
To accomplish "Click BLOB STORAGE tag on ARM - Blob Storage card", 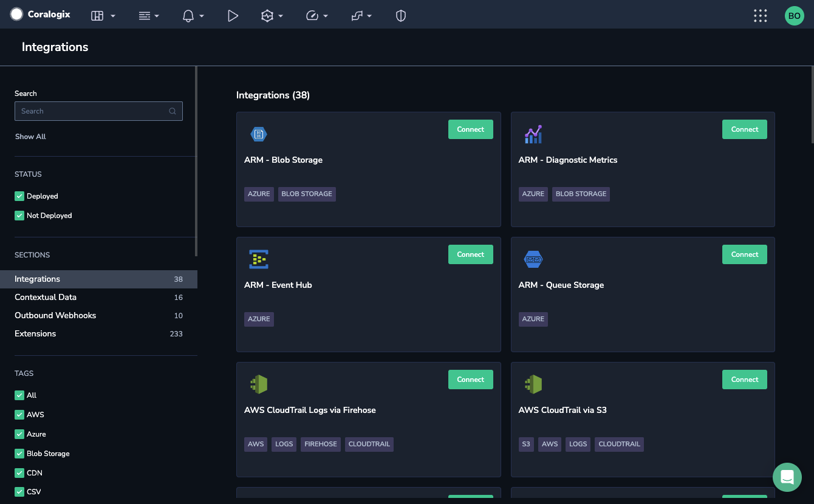I will point(307,194).
